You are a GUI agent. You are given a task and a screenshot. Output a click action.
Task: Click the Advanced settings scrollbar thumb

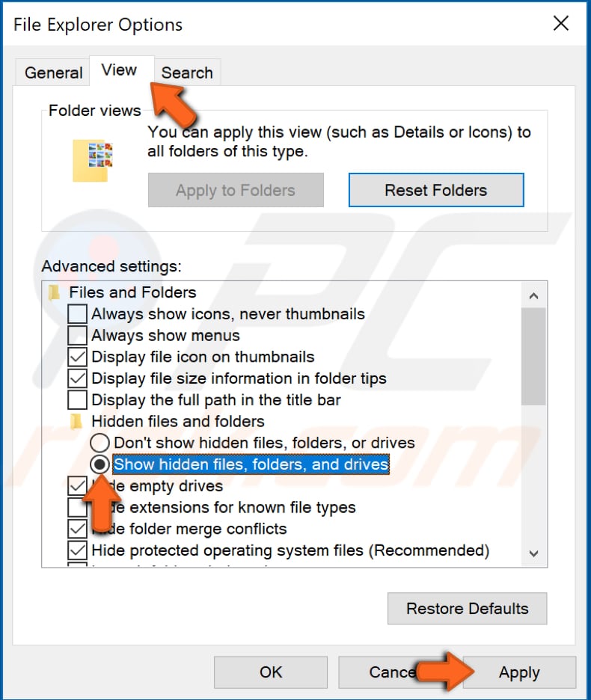tap(533, 356)
